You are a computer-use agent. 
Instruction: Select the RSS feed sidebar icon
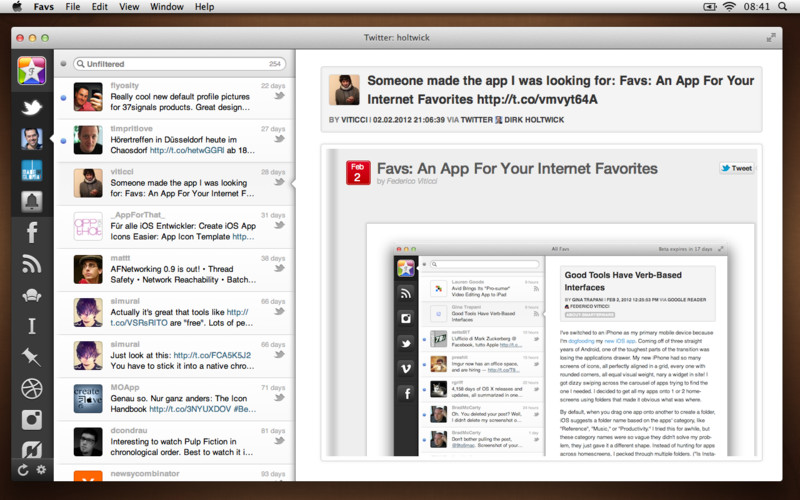tap(32, 264)
